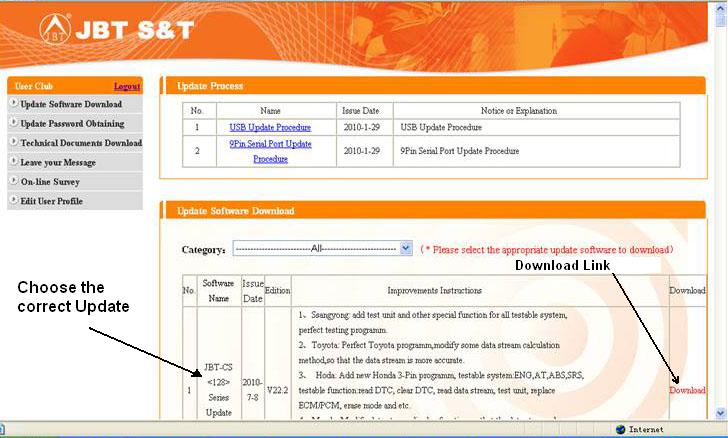Click the Internet zone globe icon

pyautogui.click(x=621, y=430)
